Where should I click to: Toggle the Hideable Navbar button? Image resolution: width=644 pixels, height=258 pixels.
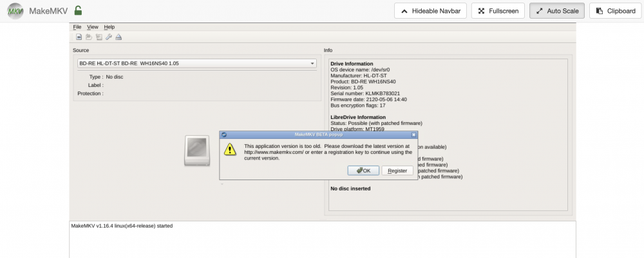(430, 11)
